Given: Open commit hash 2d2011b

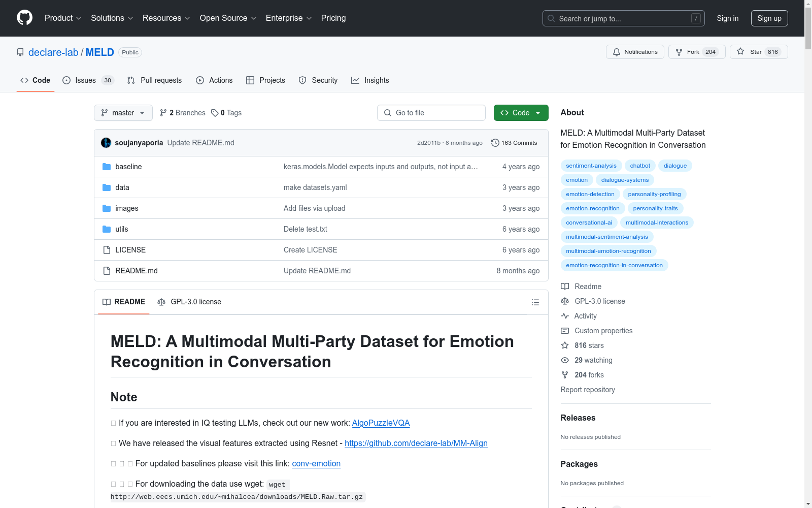Looking at the screenshot, I should pyautogui.click(x=429, y=143).
